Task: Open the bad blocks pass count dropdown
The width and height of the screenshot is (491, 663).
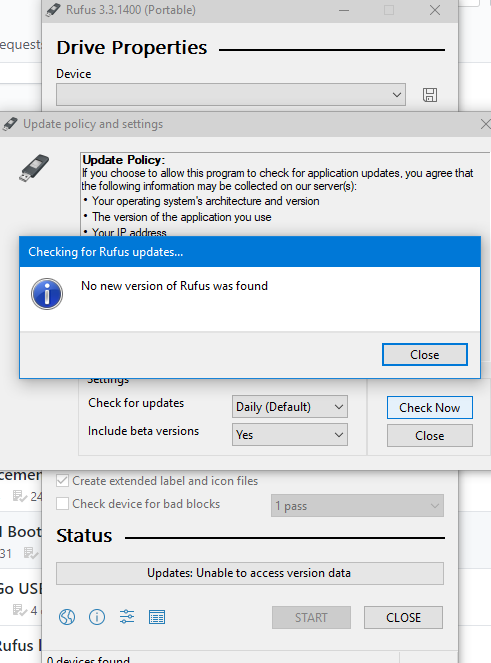Action: click(x=357, y=506)
